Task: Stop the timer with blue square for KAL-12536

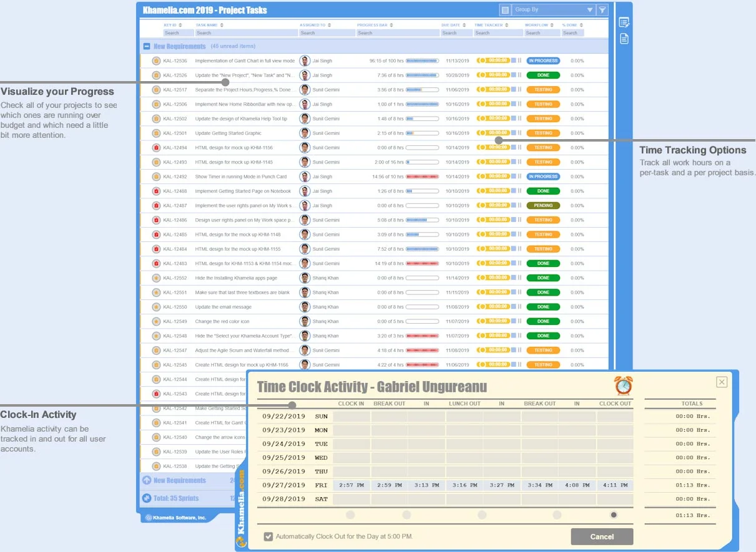Action: [513, 61]
